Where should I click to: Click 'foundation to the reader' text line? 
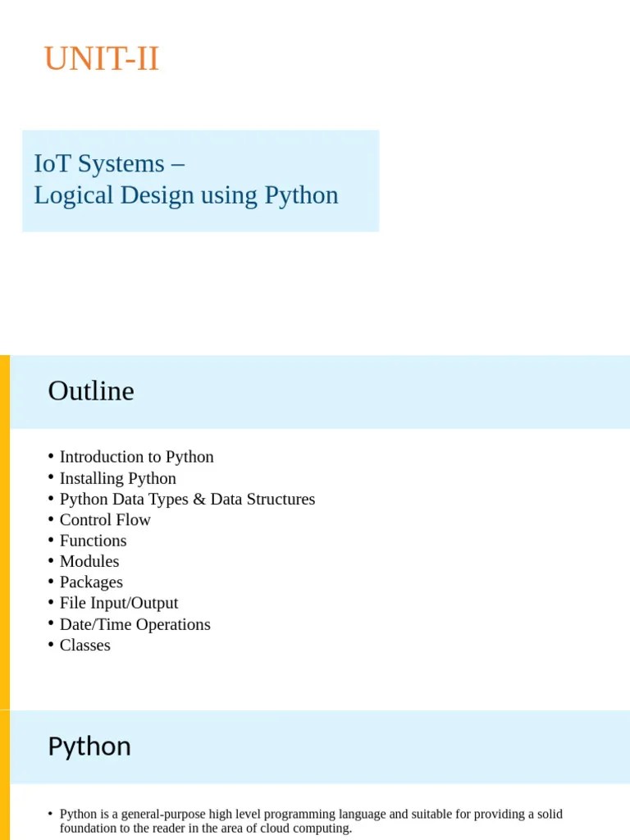(206, 829)
